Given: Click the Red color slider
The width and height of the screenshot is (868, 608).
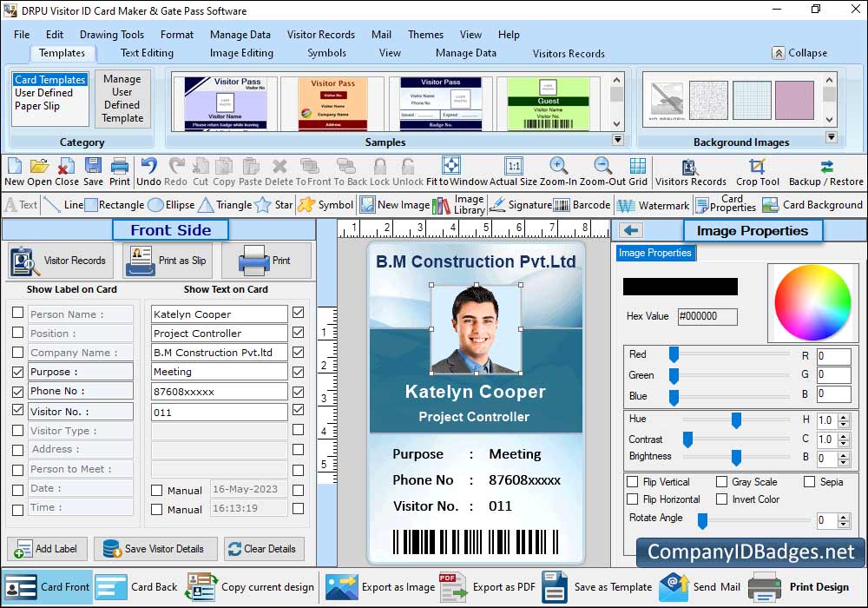Looking at the screenshot, I should click(674, 354).
